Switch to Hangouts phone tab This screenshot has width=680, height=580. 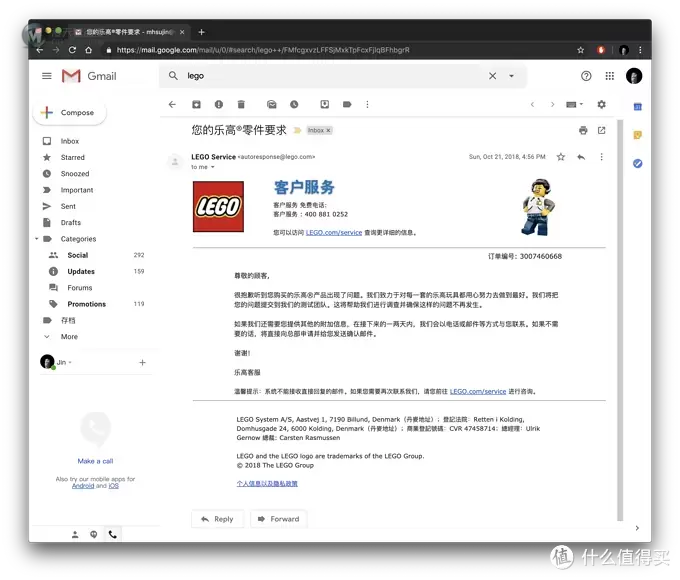tap(113, 534)
